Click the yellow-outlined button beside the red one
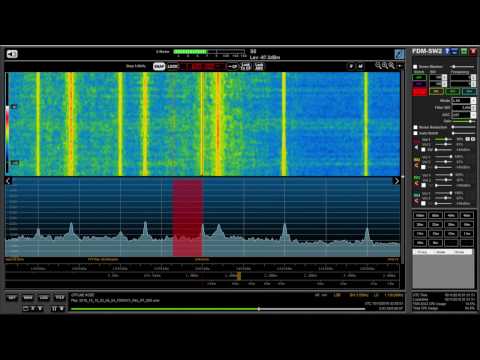The height and width of the screenshot is (360, 480). tap(436, 91)
